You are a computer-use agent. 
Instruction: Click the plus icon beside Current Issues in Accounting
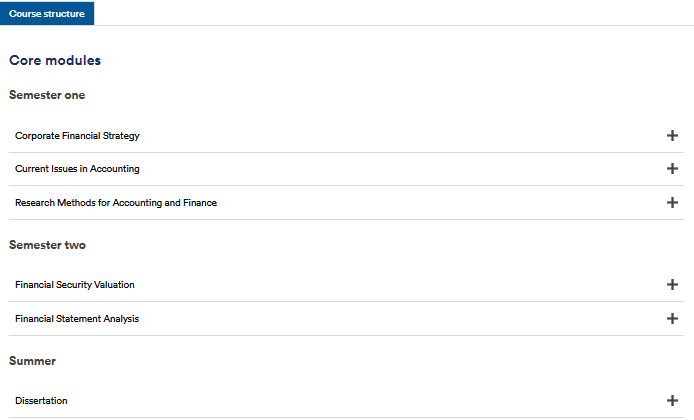coord(672,169)
